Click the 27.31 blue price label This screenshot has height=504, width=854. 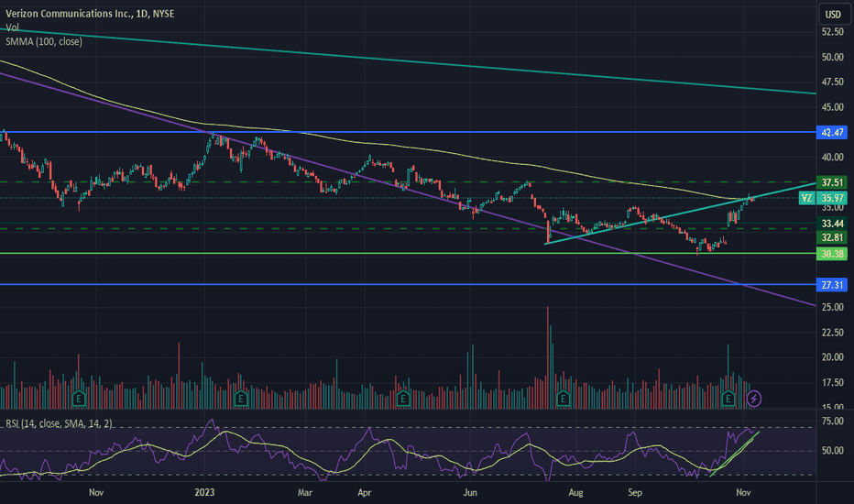point(832,285)
